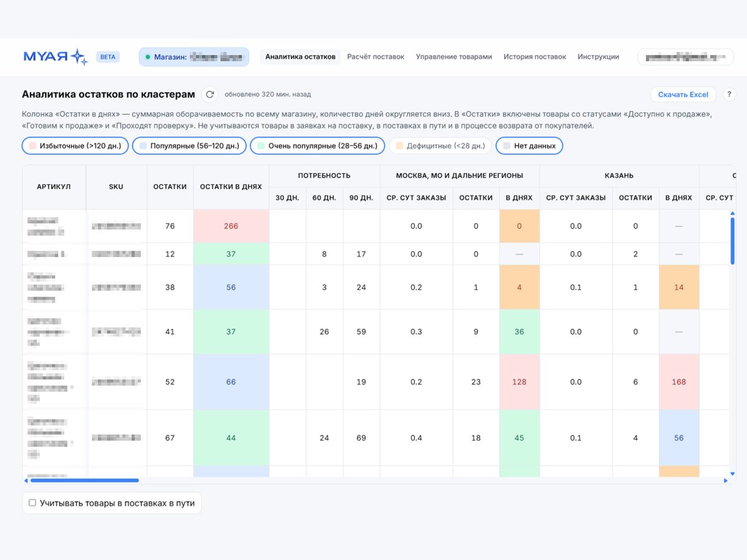Select the green 44 days cell
The width and height of the screenshot is (747, 560).
(231, 438)
